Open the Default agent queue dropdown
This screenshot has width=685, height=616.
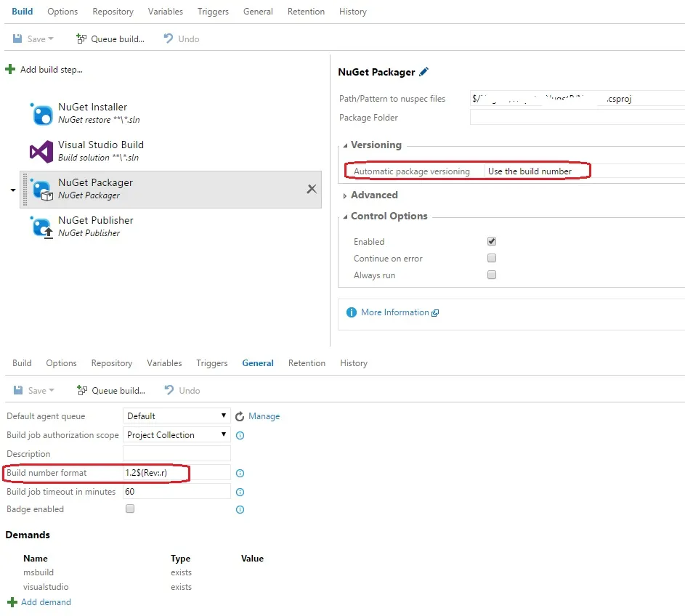[177, 416]
